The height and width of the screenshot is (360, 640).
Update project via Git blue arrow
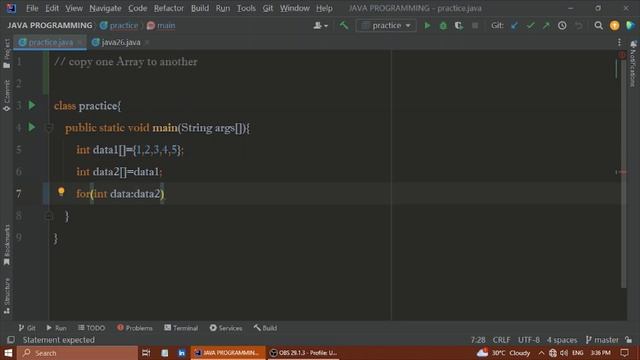tap(514, 25)
